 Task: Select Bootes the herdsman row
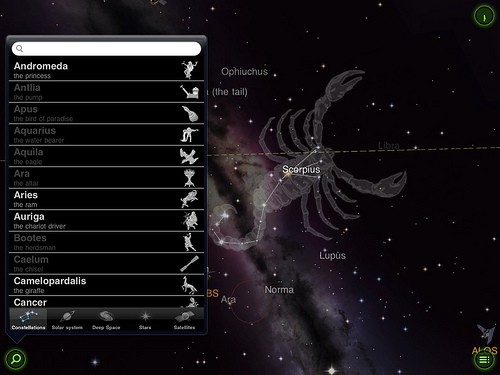pyautogui.click(x=106, y=242)
